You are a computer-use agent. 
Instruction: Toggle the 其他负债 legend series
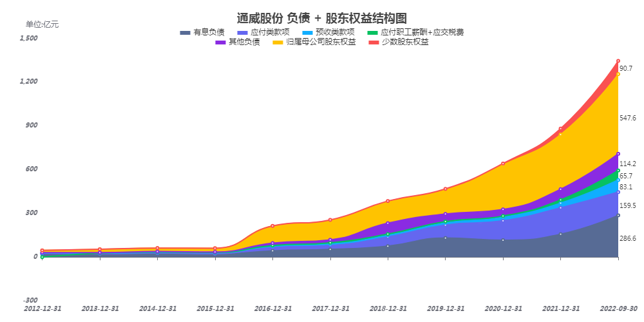[238, 43]
